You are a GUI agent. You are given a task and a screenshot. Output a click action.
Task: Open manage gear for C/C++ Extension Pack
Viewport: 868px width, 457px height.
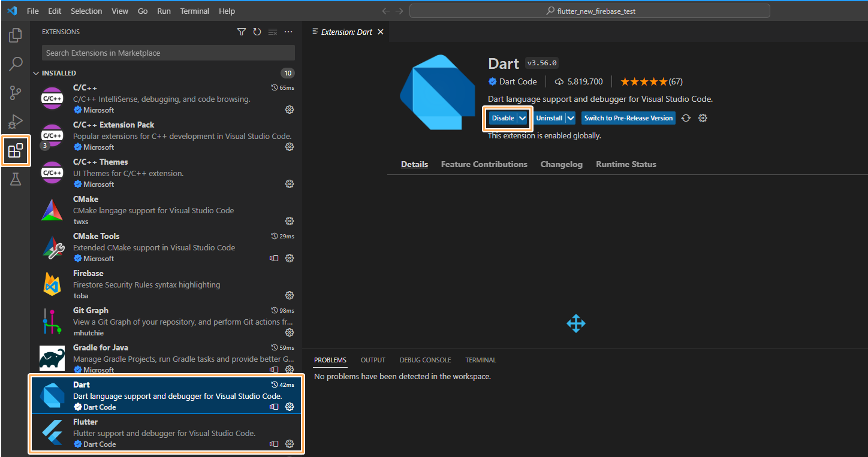(290, 147)
